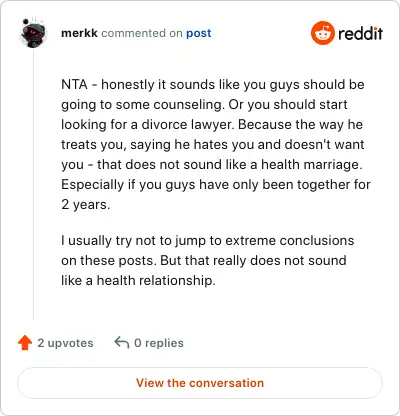Viewport: 400px width, 416px height.
Task: Click the "commented on" gray text
Action: pyautogui.click(x=142, y=33)
